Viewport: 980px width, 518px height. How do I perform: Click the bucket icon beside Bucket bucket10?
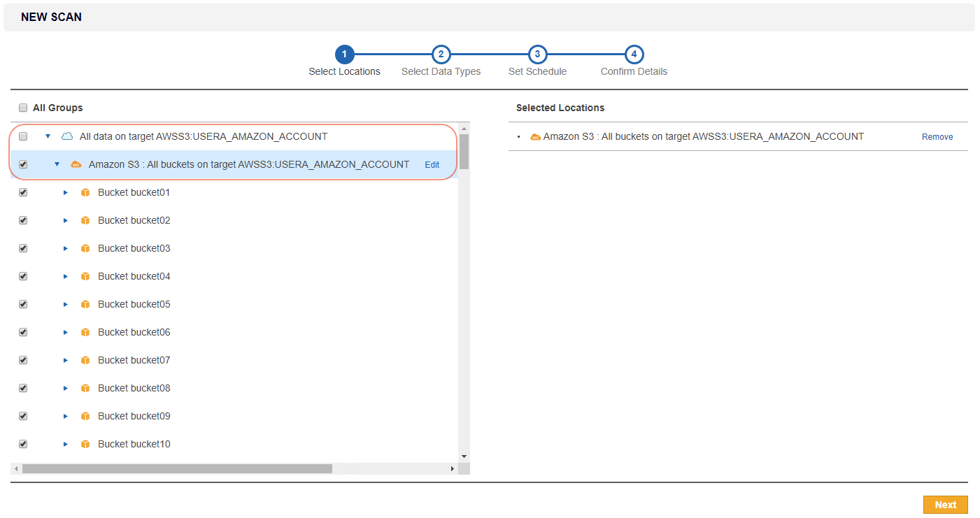point(85,444)
